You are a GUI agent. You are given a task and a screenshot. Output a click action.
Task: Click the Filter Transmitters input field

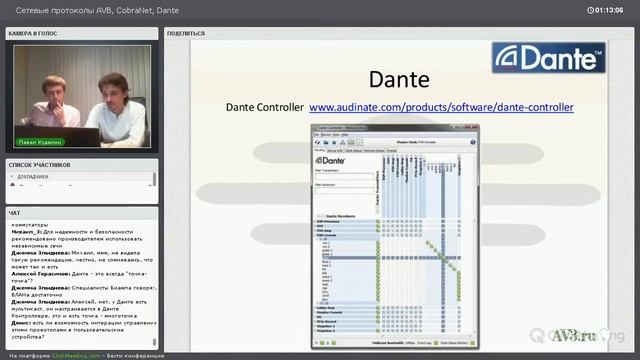(x=345, y=177)
